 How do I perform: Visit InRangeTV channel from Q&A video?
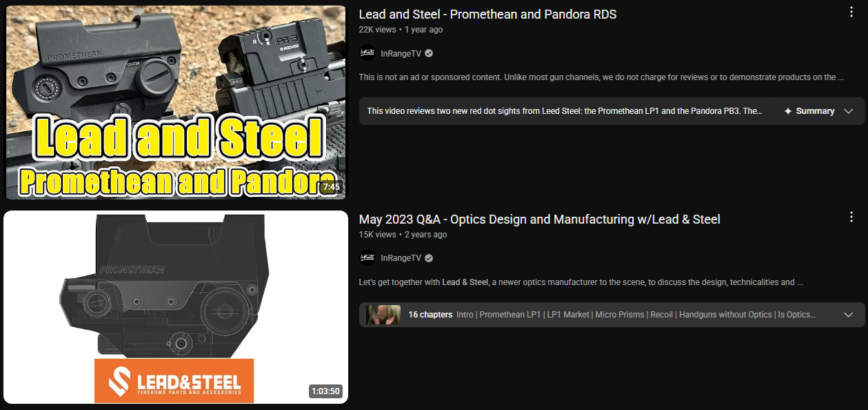(x=401, y=258)
